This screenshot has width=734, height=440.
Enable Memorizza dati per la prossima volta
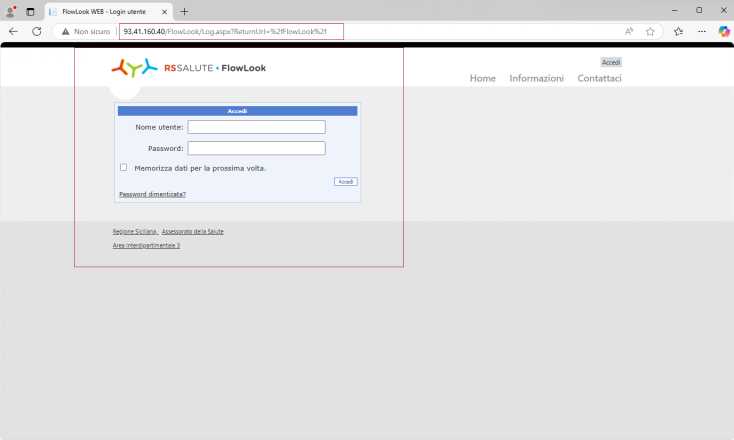124,168
